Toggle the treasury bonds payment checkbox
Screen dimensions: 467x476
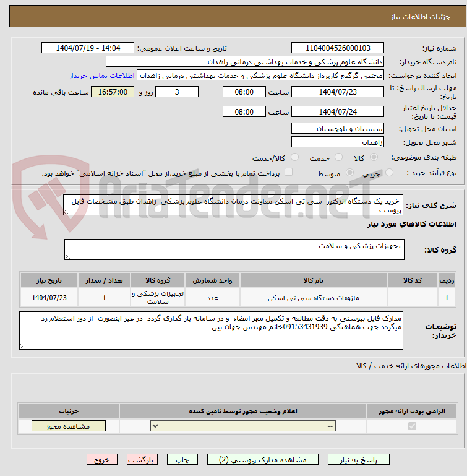click(288, 172)
